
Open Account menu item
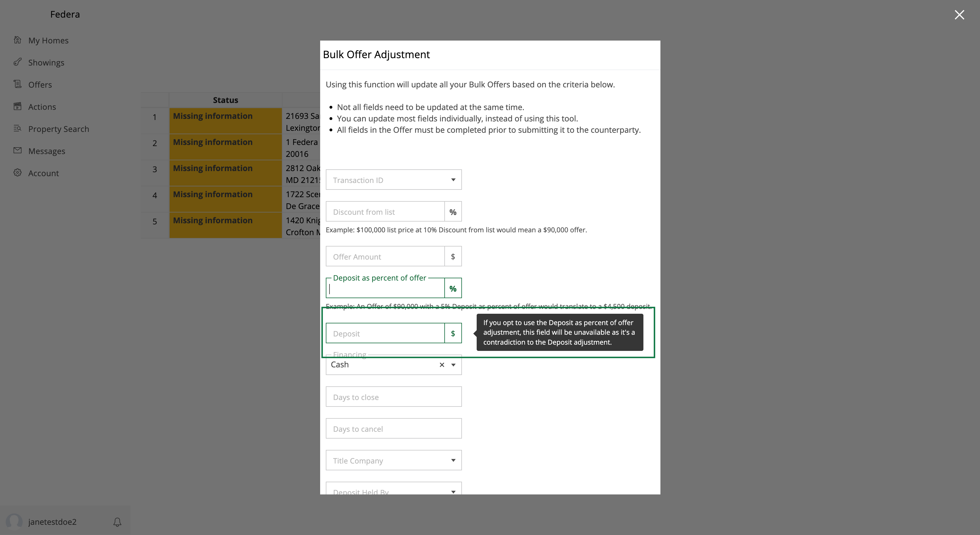pyautogui.click(x=43, y=173)
